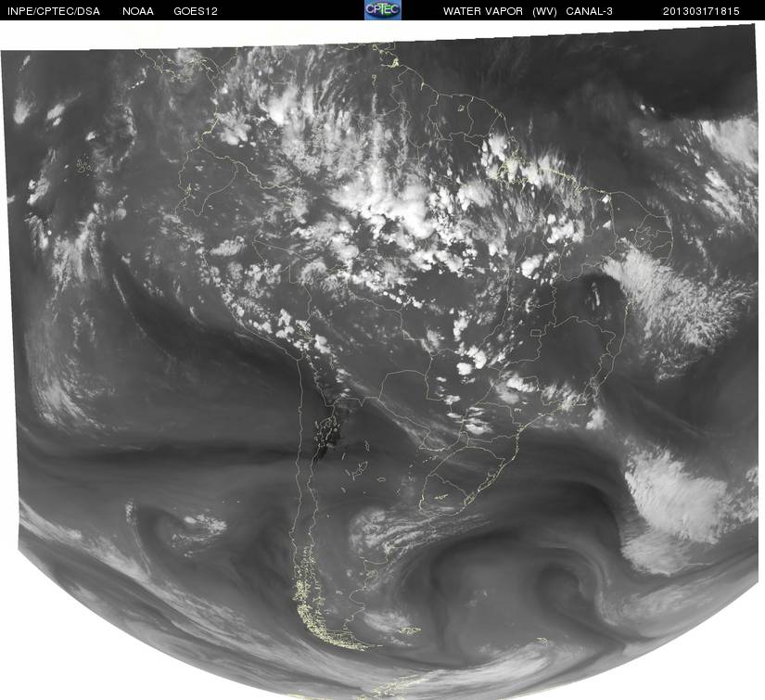
Task: Click the 201303171815 timestamp
Action: click(701, 11)
